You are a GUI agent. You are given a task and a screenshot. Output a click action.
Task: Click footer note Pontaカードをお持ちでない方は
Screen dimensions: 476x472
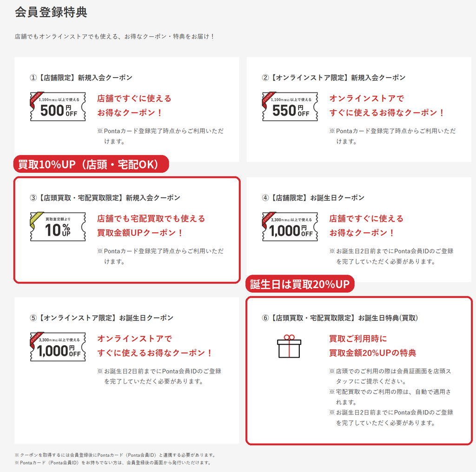tap(113, 463)
